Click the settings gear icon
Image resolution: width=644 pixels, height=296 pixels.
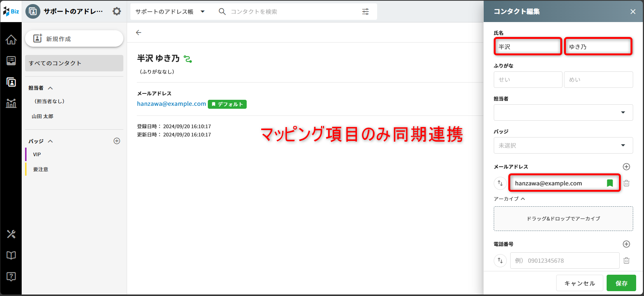click(x=117, y=12)
